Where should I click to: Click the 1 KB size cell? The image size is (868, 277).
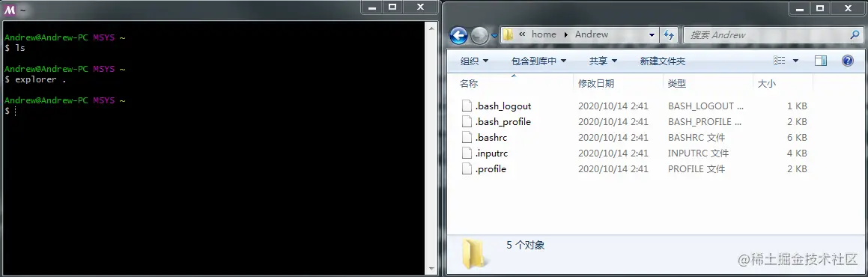click(797, 106)
